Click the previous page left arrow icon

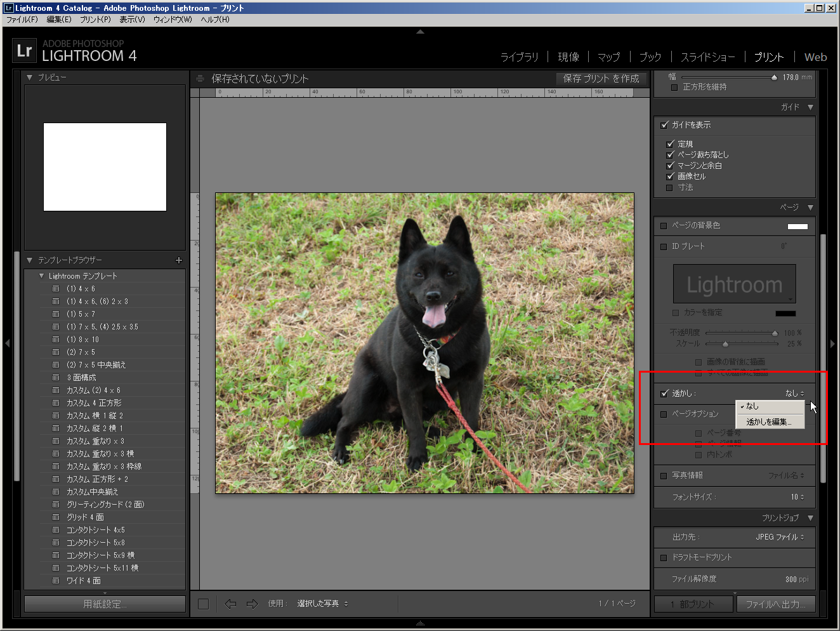230,604
